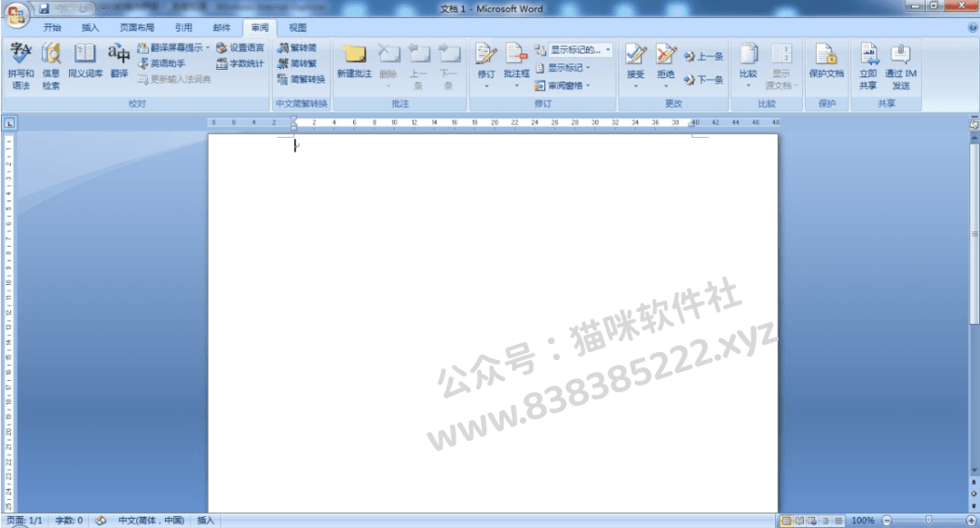The width and height of the screenshot is (980, 528).
Task: Expand the 审阅窗格 dropdown arrow
Action: (x=588, y=85)
